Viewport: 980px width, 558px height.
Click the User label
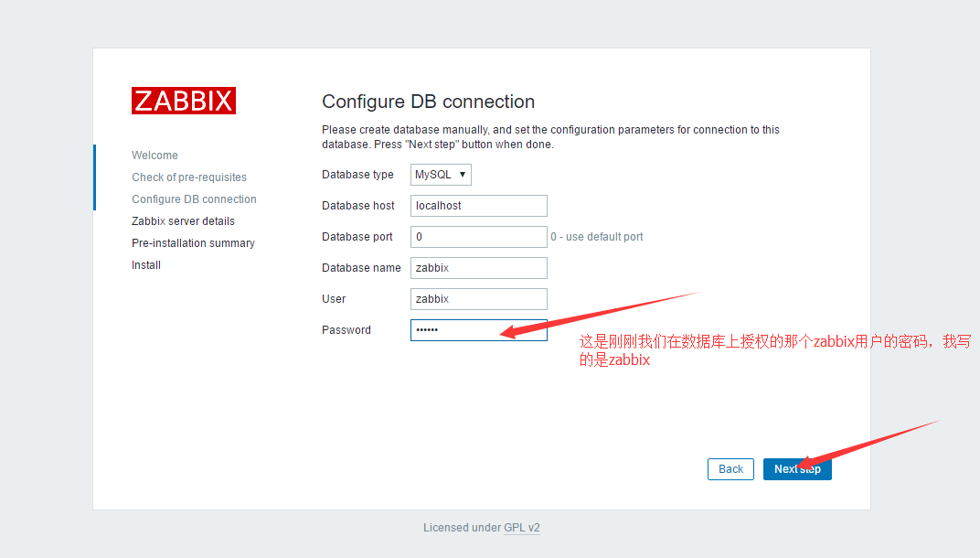click(x=334, y=299)
